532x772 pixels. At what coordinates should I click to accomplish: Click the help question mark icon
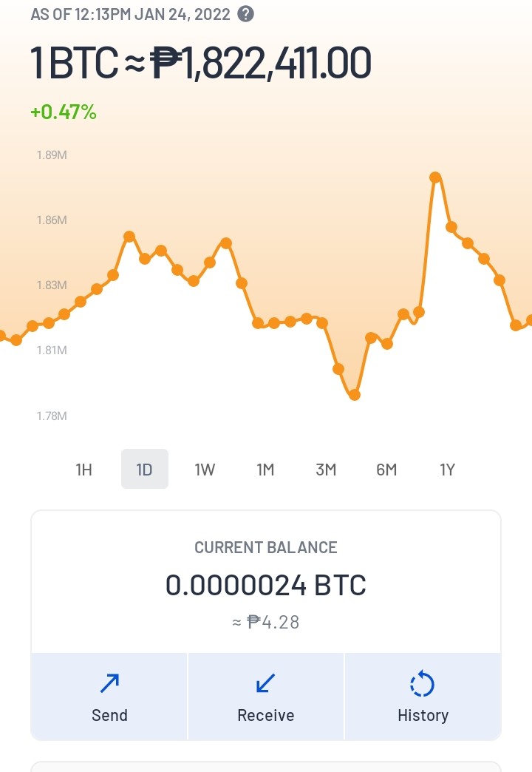(245, 14)
